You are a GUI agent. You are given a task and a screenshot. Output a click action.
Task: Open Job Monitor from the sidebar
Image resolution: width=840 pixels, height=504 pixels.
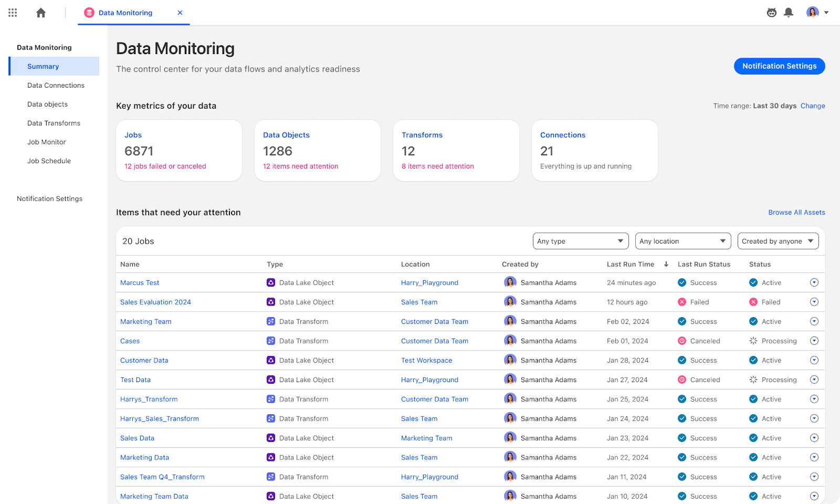point(47,142)
